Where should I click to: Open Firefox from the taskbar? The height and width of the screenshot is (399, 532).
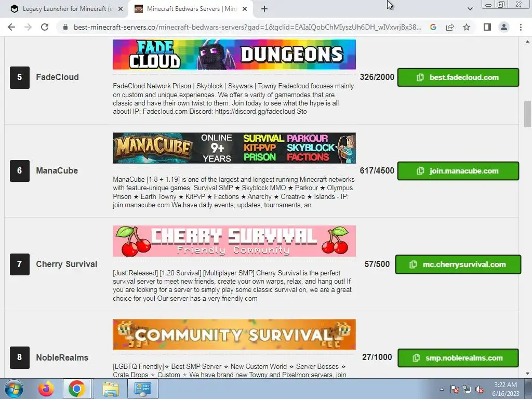click(46, 389)
